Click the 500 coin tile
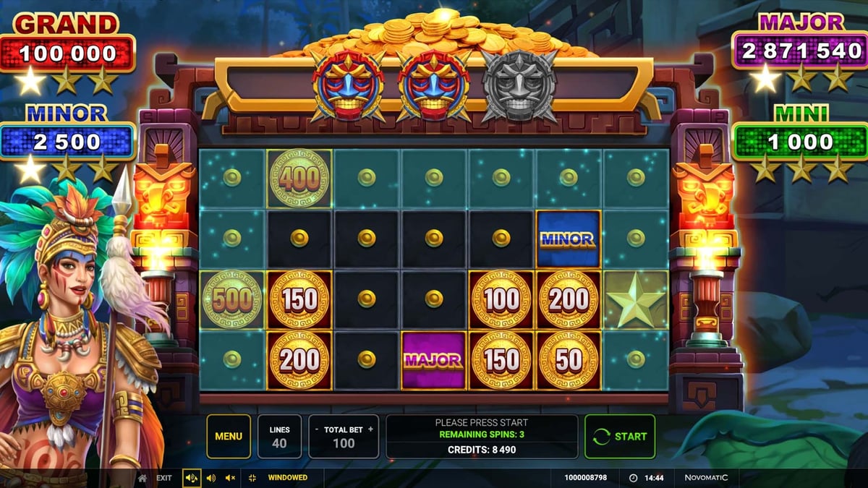 [x=231, y=300]
